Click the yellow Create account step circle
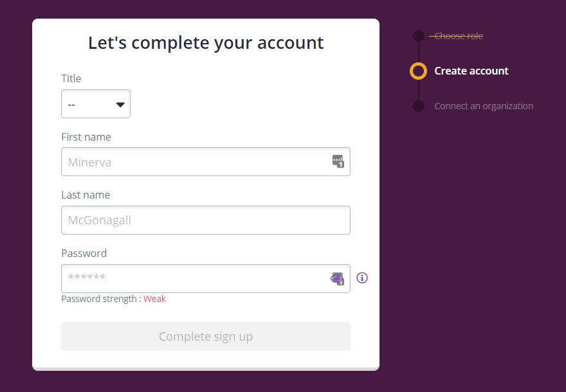566x392 pixels. click(418, 71)
